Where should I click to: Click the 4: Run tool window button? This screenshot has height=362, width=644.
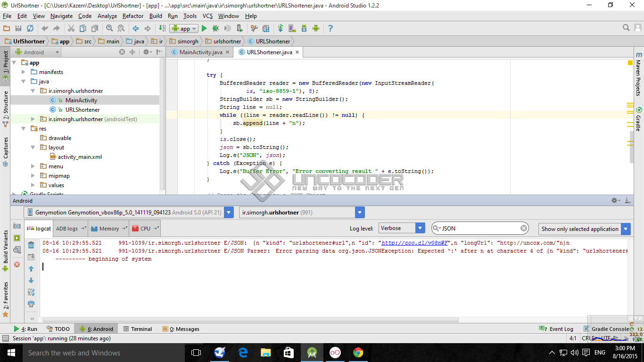(x=25, y=329)
